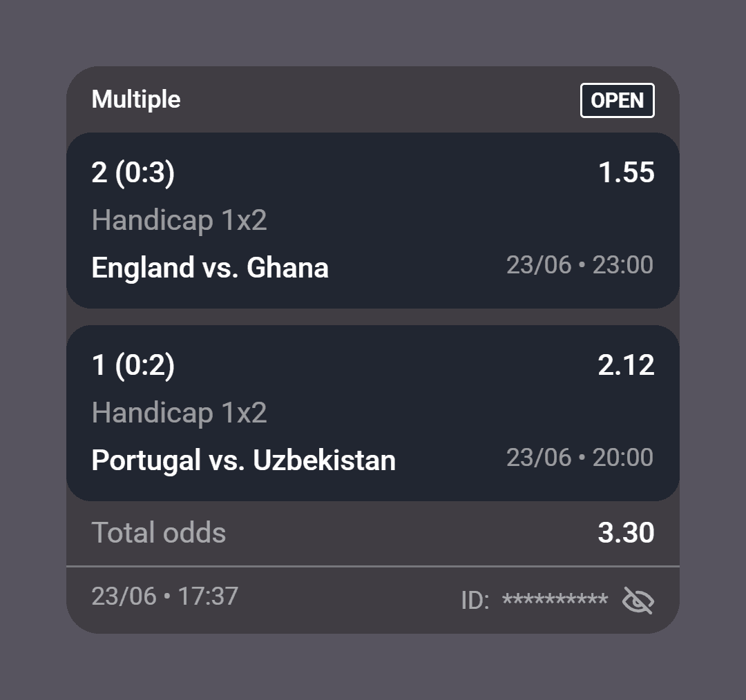Click the 23/06 • 23:00 kickoff time
746x700 pixels.
coord(580,265)
